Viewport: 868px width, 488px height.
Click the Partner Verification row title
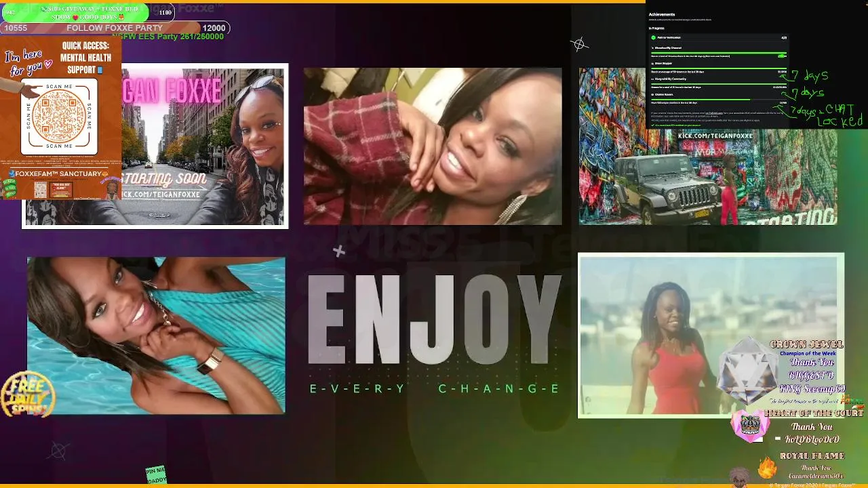click(669, 37)
